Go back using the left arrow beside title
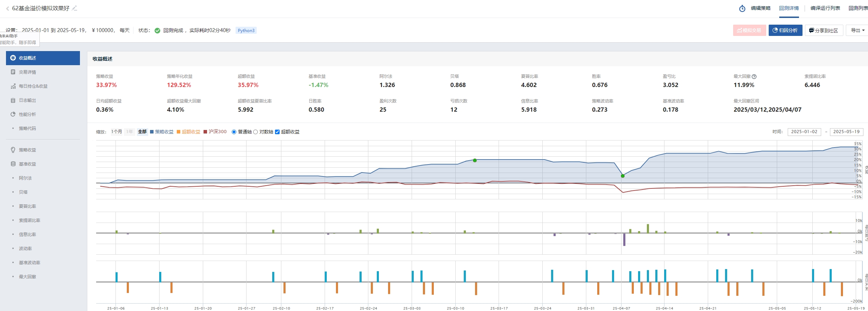The height and width of the screenshot is (311, 868). 7,8
